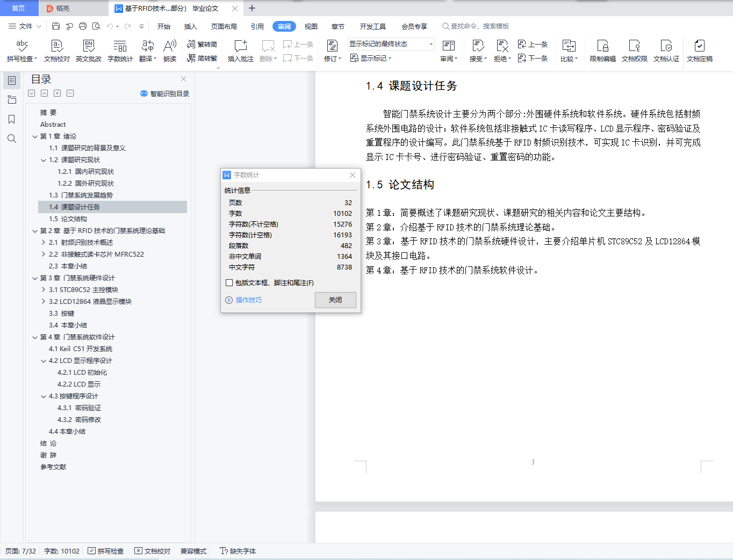Image resolution: width=733 pixels, height=560 pixels.
Task: Open 限制编辑 restrict editing
Action: coord(602,51)
